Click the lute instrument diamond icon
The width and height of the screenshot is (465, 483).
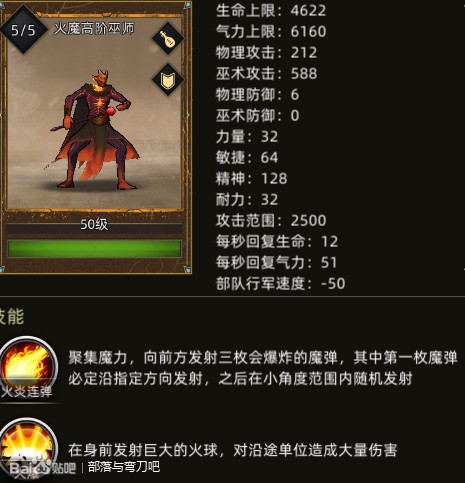pos(168,38)
